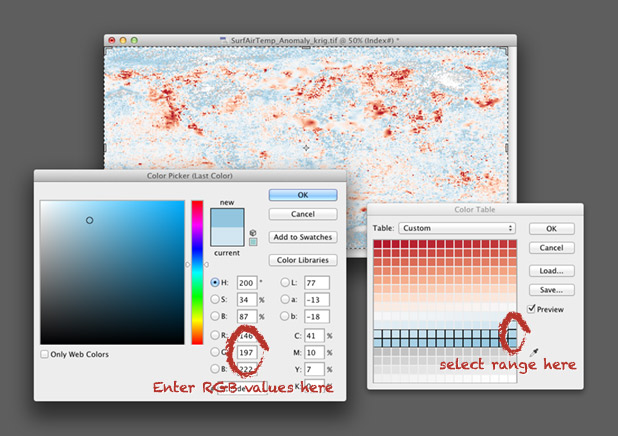Click the M magenta field showing 10
Image resolution: width=618 pixels, height=436 pixels.
[315, 352]
